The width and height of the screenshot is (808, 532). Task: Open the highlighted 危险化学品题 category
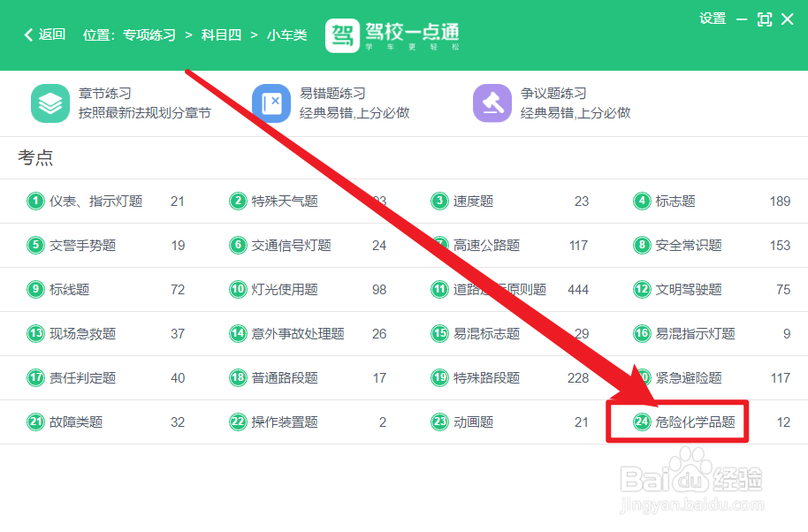pos(694,422)
